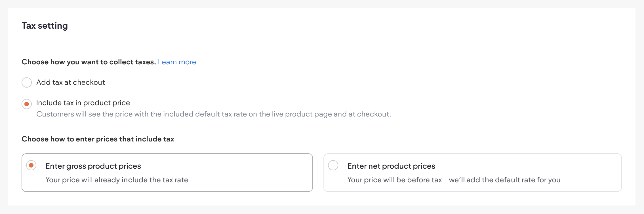Open the Learn more link
Screen dimensions: 644x214
[177, 62]
